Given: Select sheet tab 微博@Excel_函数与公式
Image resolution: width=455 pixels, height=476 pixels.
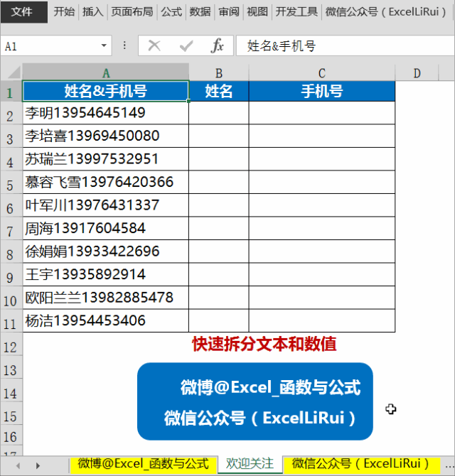Looking at the screenshot, I should [x=144, y=464].
